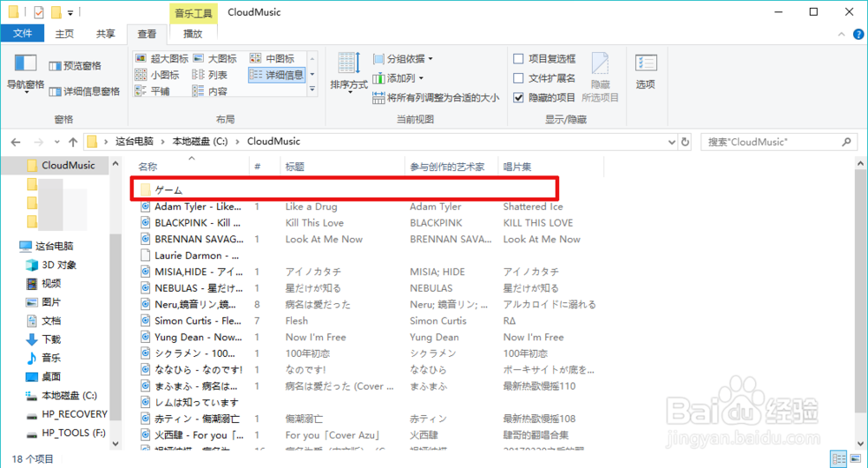Image resolution: width=868 pixels, height=468 pixels.
Task: Refresh the CloudMusic folder view
Action: click(686, 142)
